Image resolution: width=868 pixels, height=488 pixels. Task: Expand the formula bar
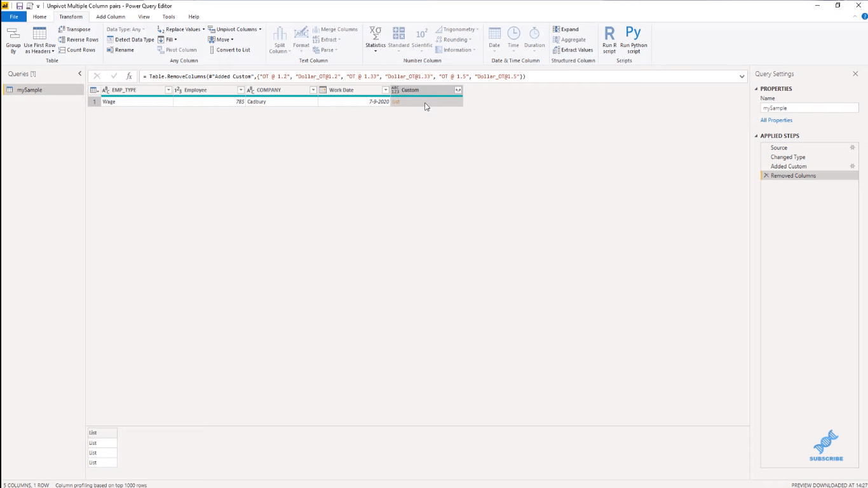tap(742, 76)
